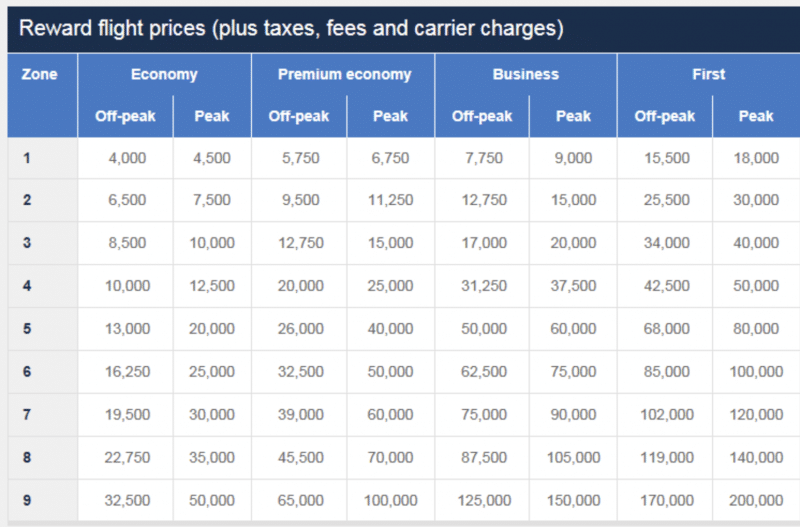Select the Zone 9 First peak price 200,000
Screen dimensions: 800x527
coord(756,500)
